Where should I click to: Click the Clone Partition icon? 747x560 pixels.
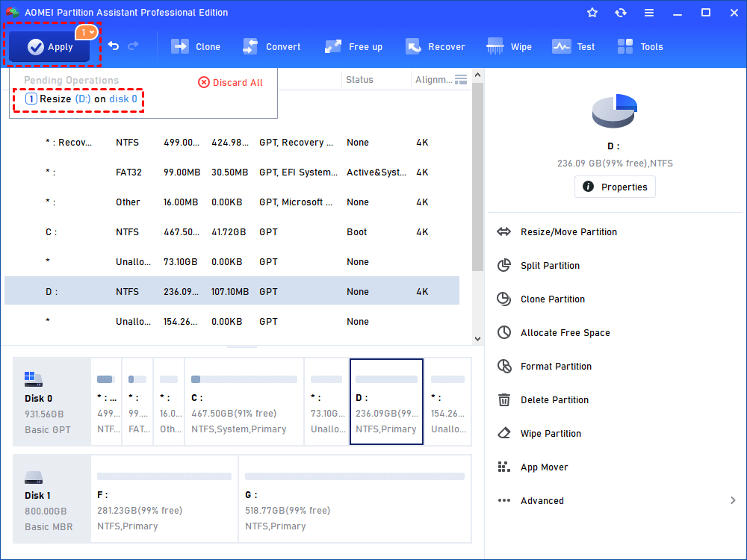(x=503, y=299)
